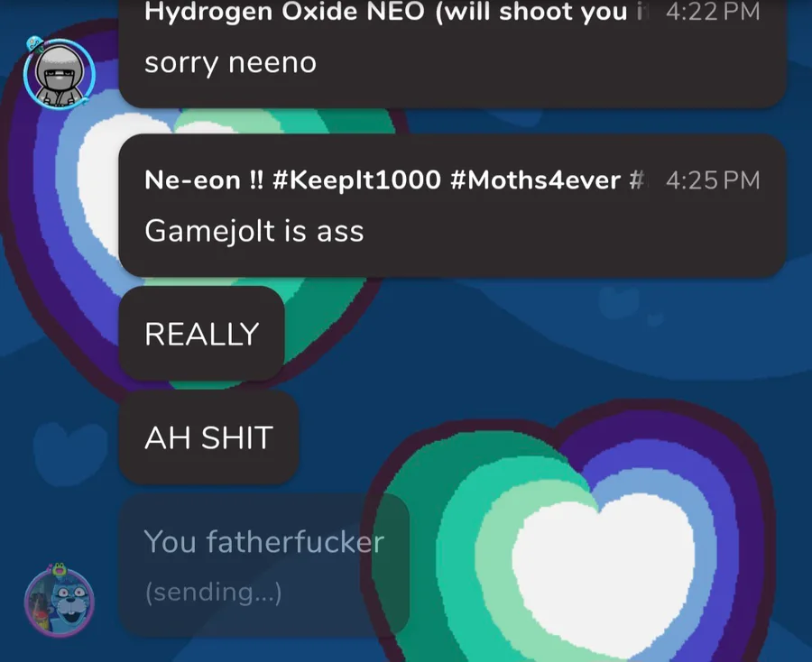Tap the REALLY message bubble
Image resolution: width=812 pixels, height=662 pixels.
(x=201, y=334)
